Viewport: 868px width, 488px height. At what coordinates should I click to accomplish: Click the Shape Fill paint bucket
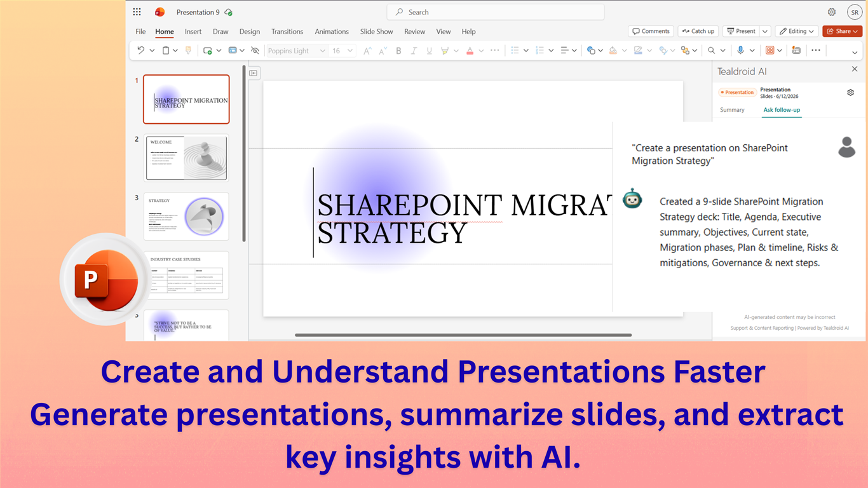click(x=613, y=50)
